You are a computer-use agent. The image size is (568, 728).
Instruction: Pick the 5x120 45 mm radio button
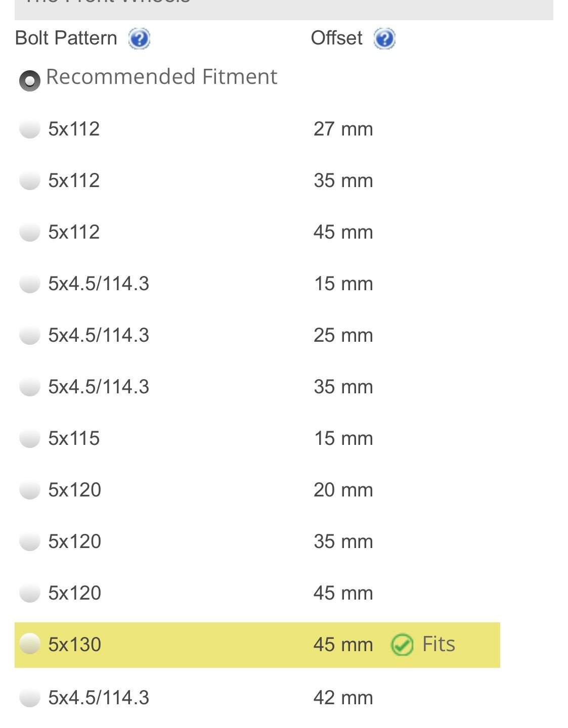[30, 593]
